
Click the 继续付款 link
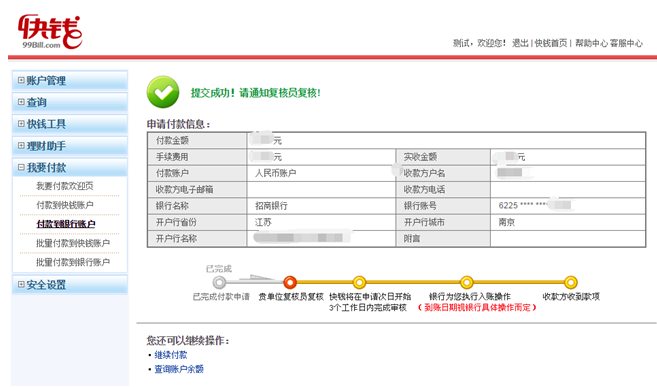coord(171,355)
